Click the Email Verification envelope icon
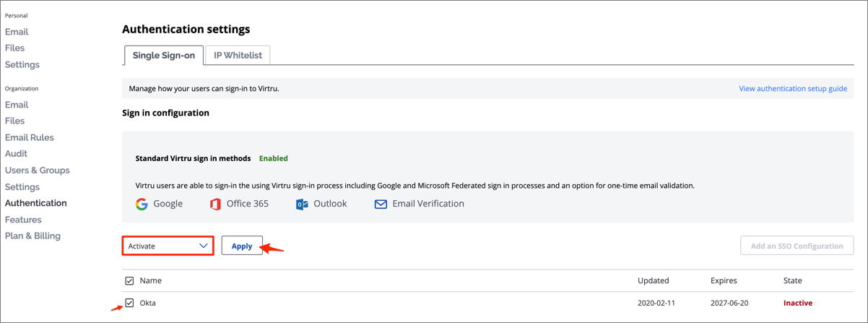 381,204
